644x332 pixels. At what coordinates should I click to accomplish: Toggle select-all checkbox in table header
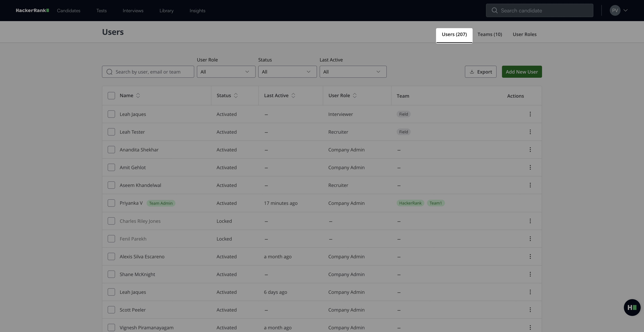(111, 96)
